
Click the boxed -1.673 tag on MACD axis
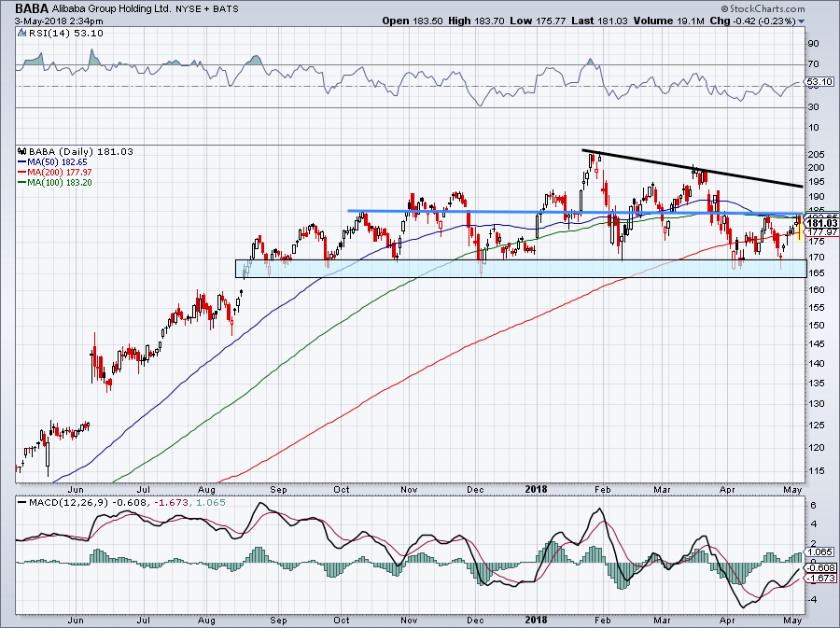820,578
